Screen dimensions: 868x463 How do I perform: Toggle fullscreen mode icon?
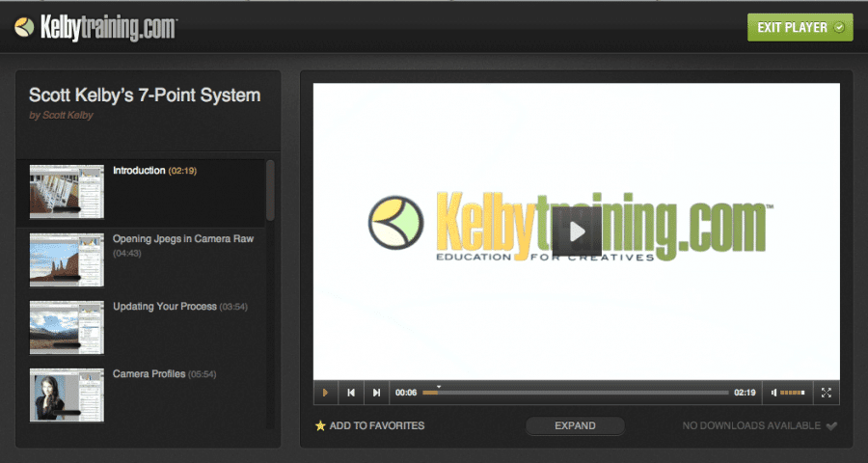point(826,393)
